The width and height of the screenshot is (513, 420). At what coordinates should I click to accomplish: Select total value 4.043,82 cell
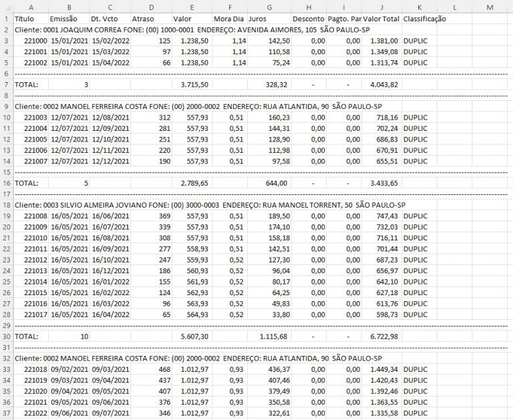pos(381,85)
